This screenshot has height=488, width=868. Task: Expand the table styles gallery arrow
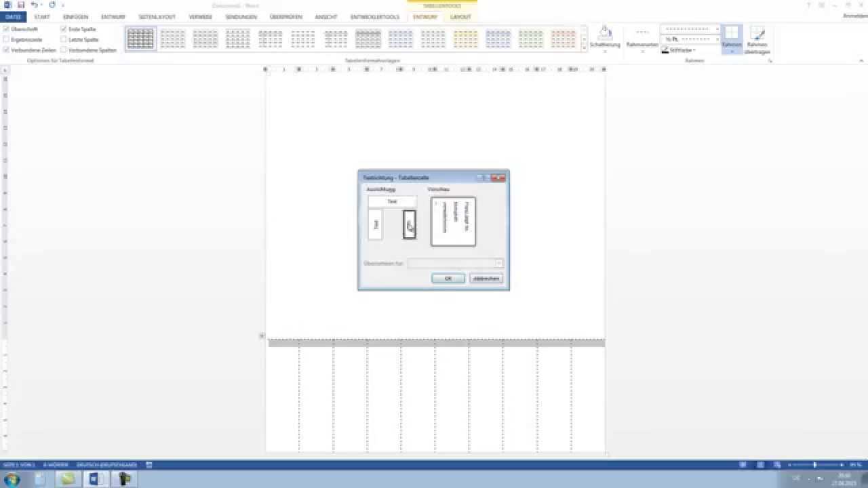pos(585,48)
